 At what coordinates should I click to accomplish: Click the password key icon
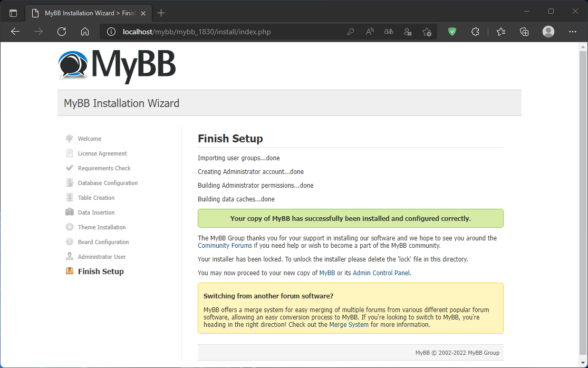(351, 32)
